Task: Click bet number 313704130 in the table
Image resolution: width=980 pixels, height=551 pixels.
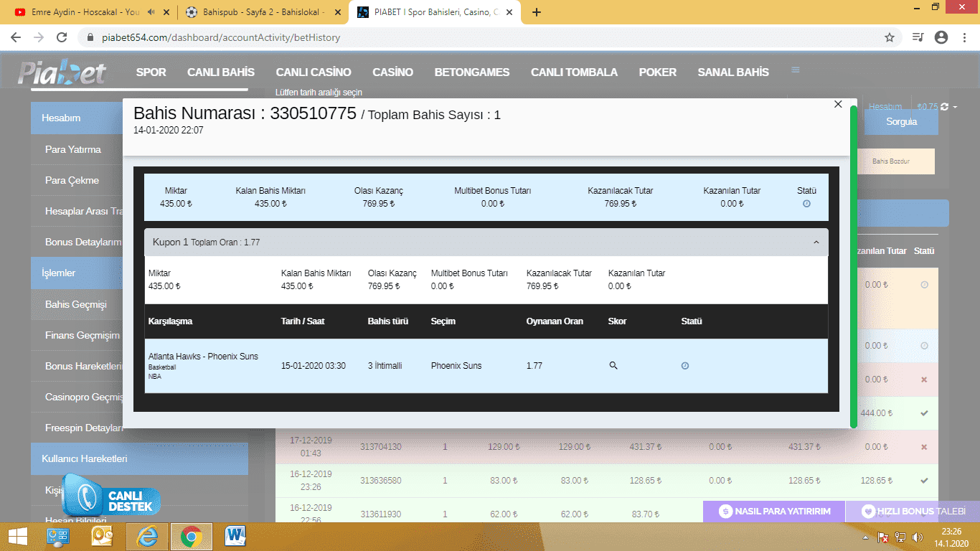Action: [x=380, y=447]
